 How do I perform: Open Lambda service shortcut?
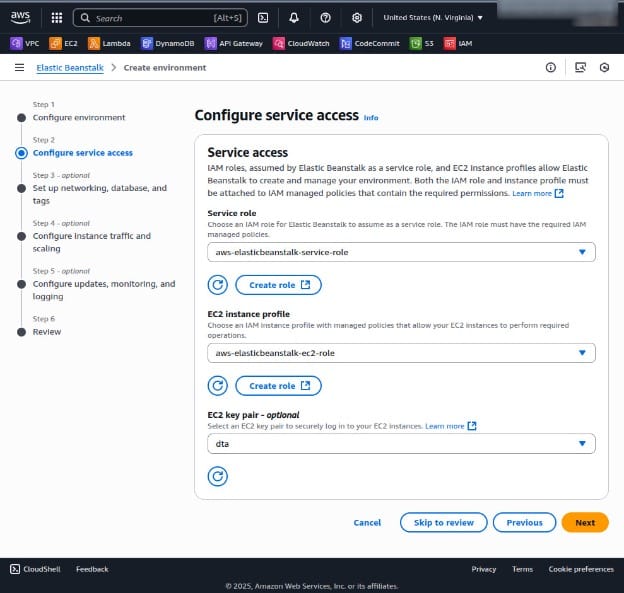109,43
